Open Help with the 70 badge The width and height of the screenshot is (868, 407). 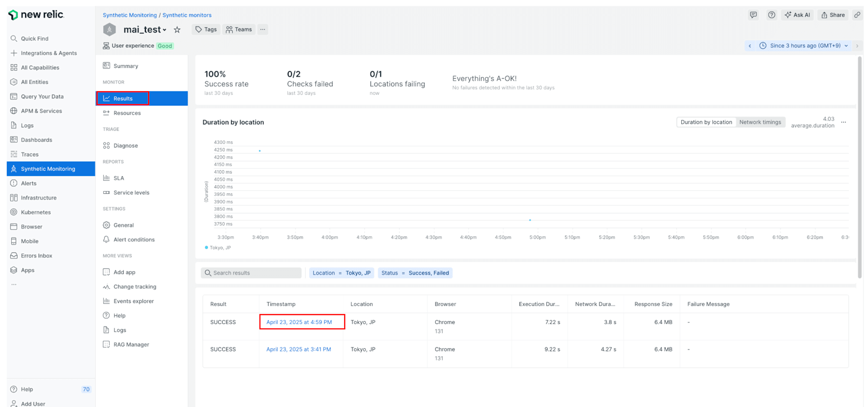51,389
